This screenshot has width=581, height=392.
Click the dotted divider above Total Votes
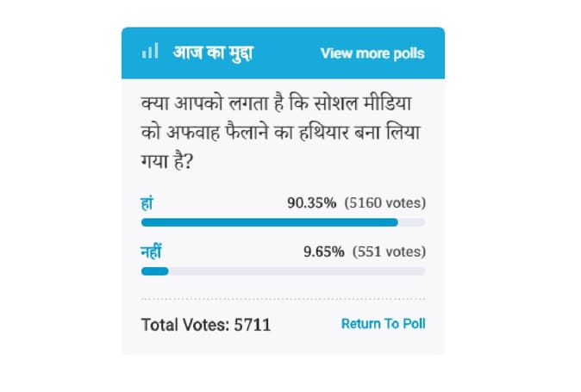(283, 299)
